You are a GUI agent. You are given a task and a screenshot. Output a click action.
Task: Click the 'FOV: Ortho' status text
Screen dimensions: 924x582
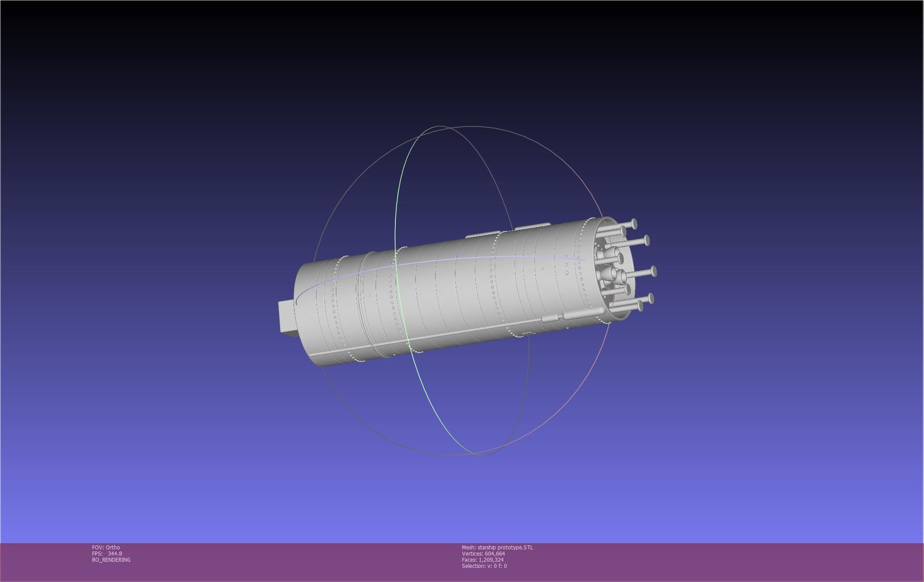(x=106, y=547)
